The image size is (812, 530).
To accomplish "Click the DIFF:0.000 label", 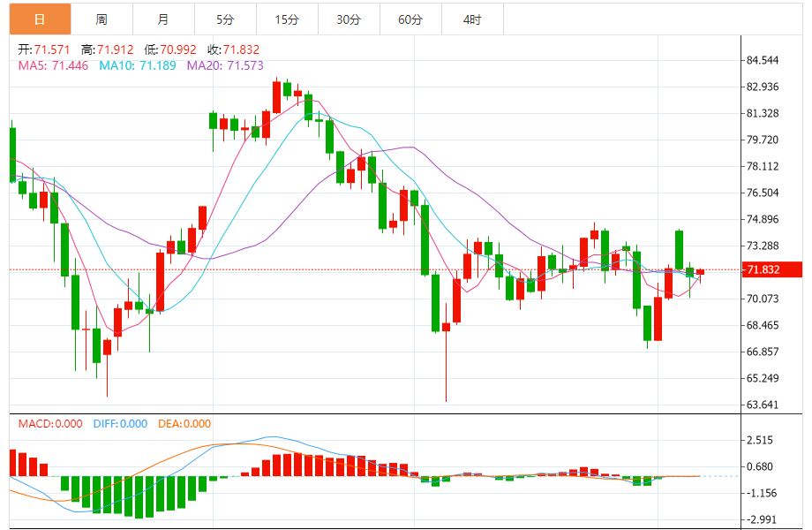I will [x=120, y=424].
